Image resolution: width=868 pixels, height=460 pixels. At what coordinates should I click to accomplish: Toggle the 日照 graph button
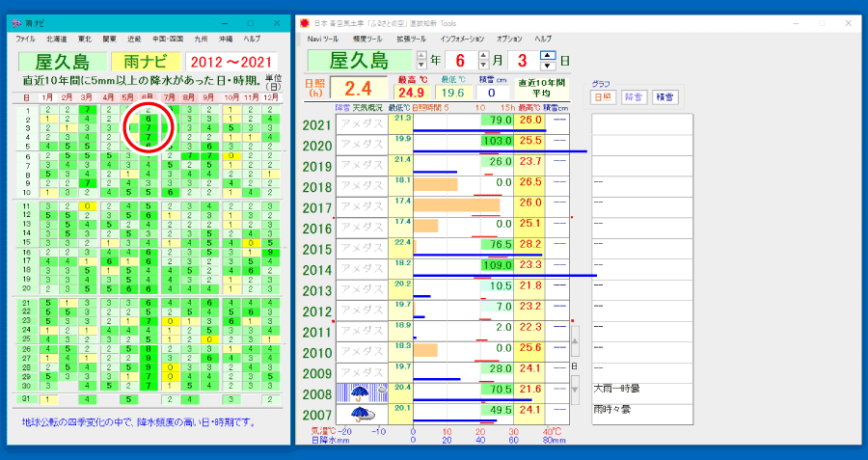tap(603, 96)
